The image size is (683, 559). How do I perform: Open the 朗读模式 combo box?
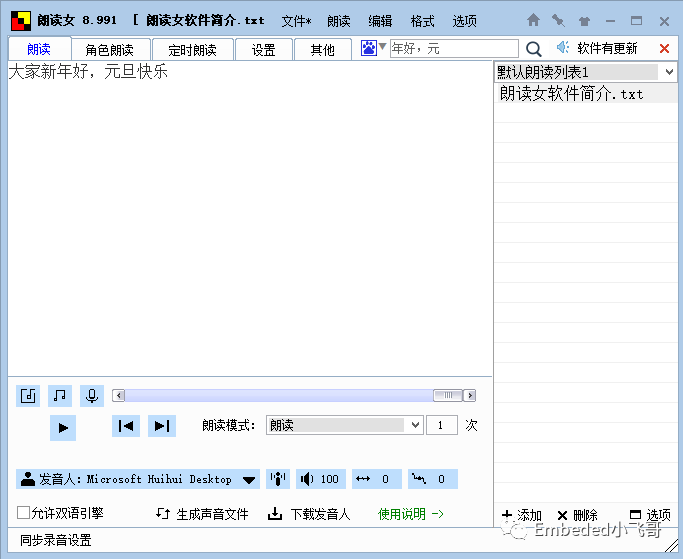point(345,425)
